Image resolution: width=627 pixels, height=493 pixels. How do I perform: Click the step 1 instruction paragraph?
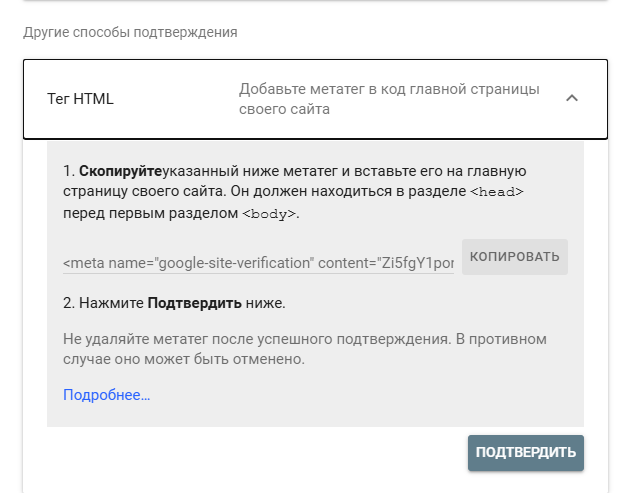pyautogui.click(x=294, y=192)
